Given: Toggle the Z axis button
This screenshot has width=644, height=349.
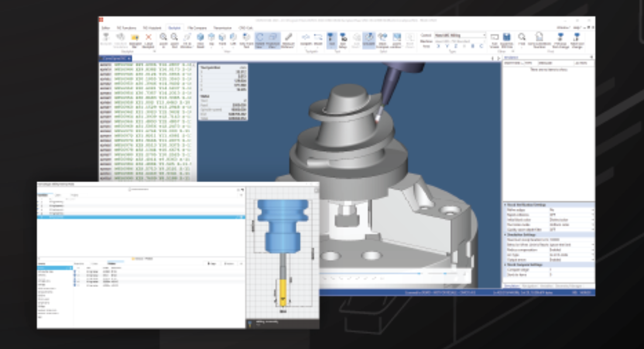Looking at the screenshot, I should pyautogui.click(x=455, y=46).
